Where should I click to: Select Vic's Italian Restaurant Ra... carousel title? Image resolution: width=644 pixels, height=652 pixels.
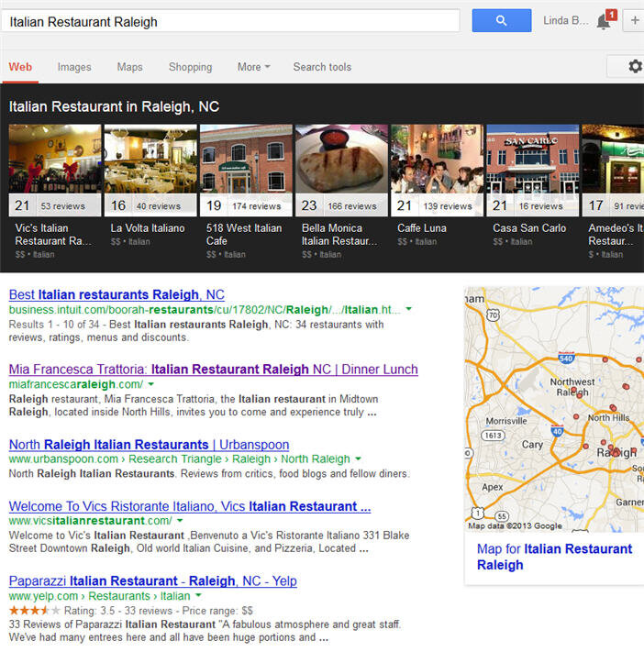[x=53, y=235]
